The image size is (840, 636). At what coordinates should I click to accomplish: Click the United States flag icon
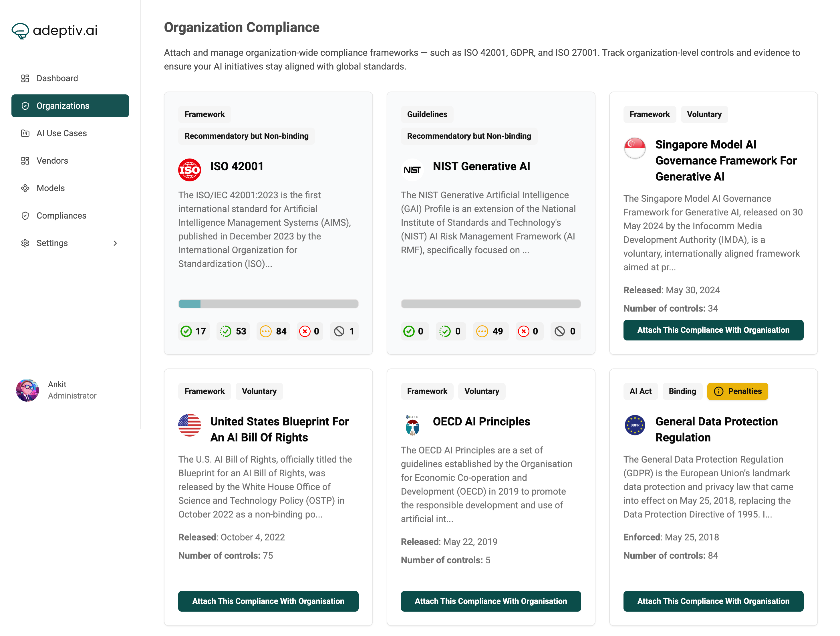(x=190, y=425)
